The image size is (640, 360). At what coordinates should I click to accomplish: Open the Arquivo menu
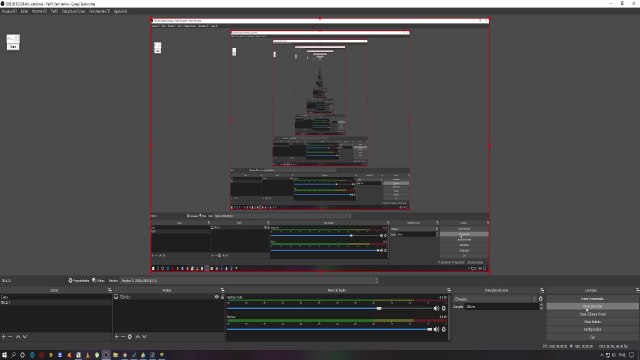pyautogui.click(x=9, y=11)
